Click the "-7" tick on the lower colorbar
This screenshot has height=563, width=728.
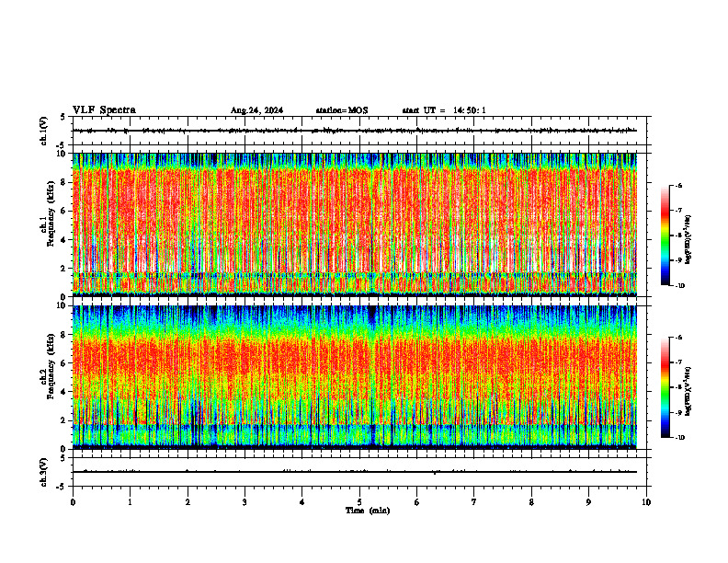click(678, 362)
